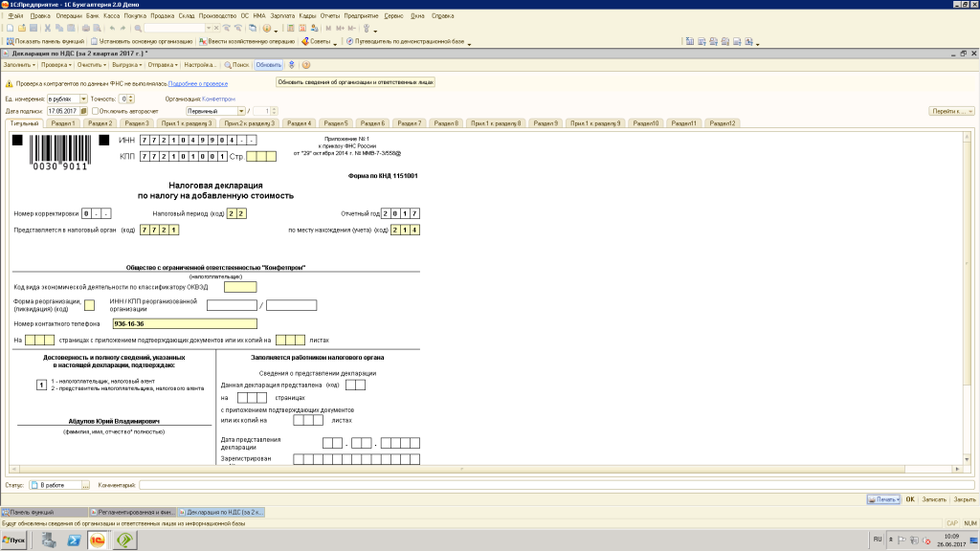Open the Печать dropdown button
980x551 pixels.
coord(883,499)
